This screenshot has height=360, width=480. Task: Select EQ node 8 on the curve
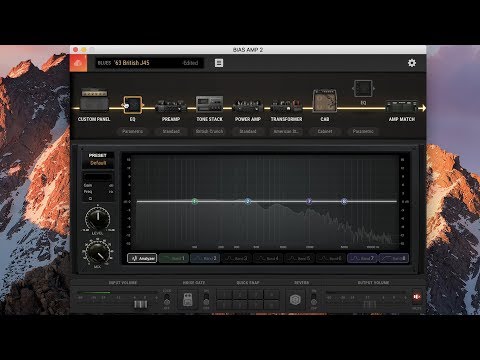click(344, 201)
